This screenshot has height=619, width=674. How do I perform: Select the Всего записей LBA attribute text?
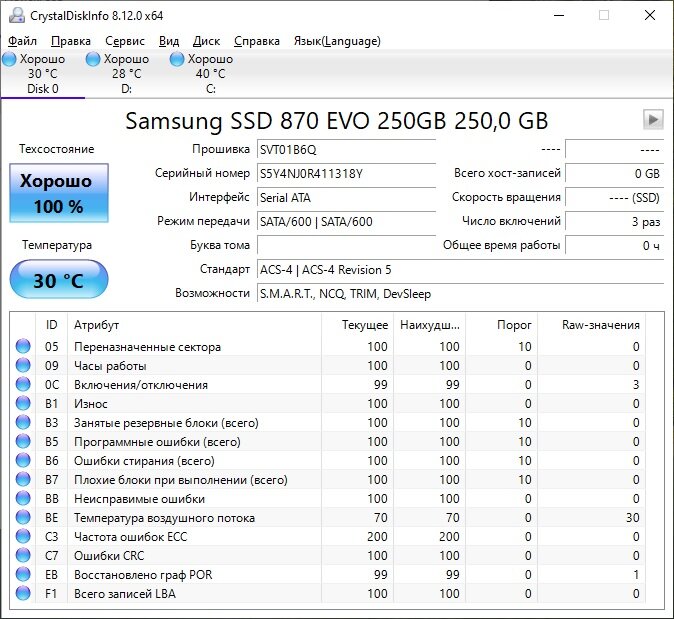coord(125,594)
